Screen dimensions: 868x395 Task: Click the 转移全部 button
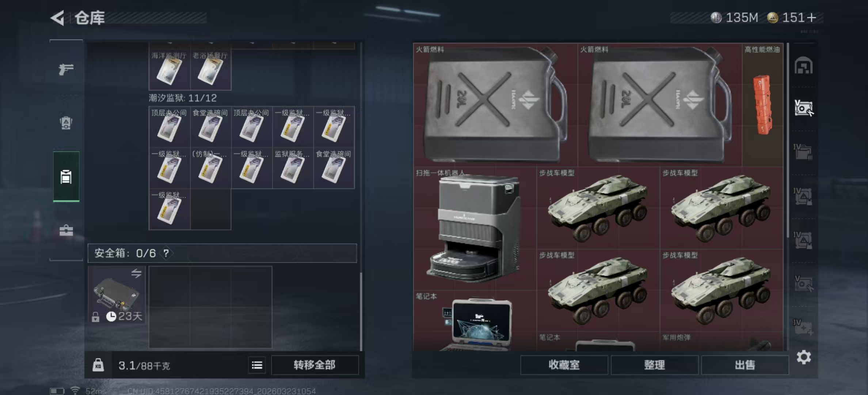tap(315, 365)
